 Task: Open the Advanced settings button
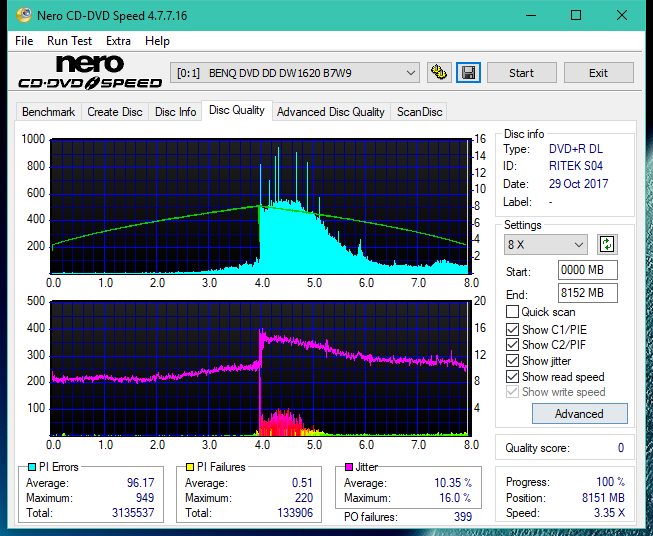pos(579,414)
